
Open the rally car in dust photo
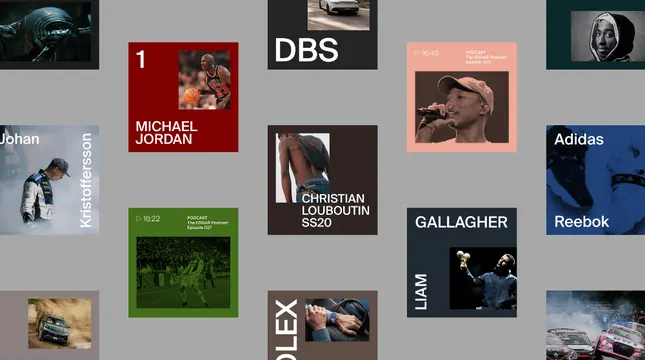pyautogui.click(x=60, y=324)
